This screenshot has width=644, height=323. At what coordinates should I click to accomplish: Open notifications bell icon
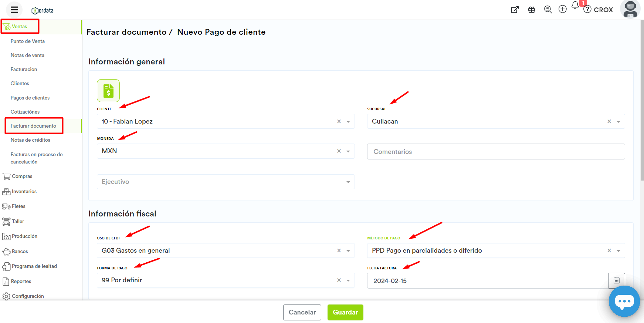click(x=575, y=6)
